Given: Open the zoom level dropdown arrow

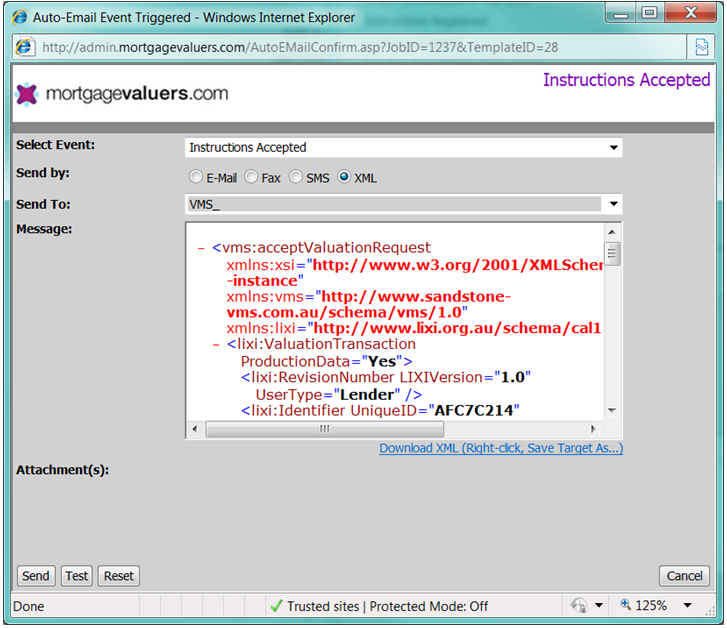Looking at the screenshot, I should pyautogui.click(x=688, y=605).
